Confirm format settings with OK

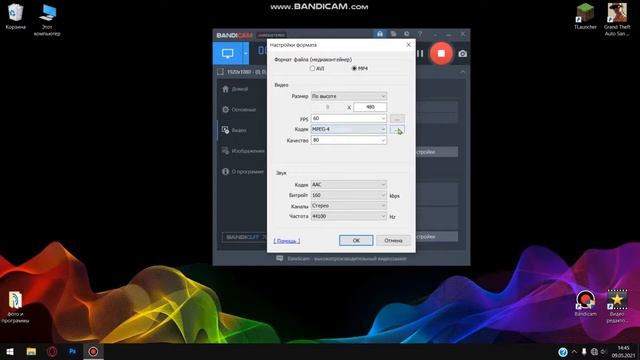point(356,240)
